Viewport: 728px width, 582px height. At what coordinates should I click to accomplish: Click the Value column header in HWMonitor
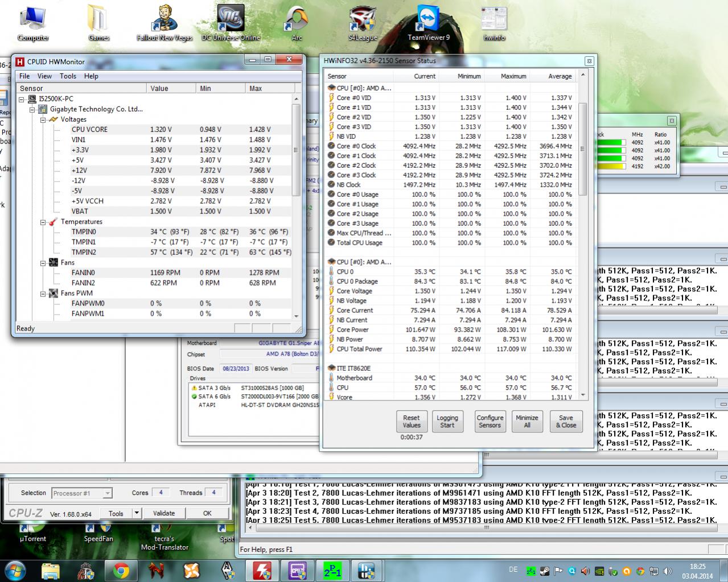point(171,88)
